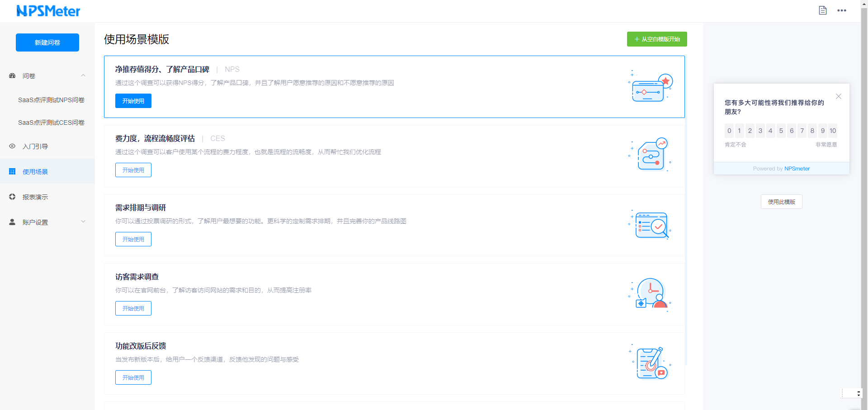The height and width of the screenshot is (410, 868).
Task: Click the feedback clipboard illustration
Action: pyautogui.click(x=651, y=363)
